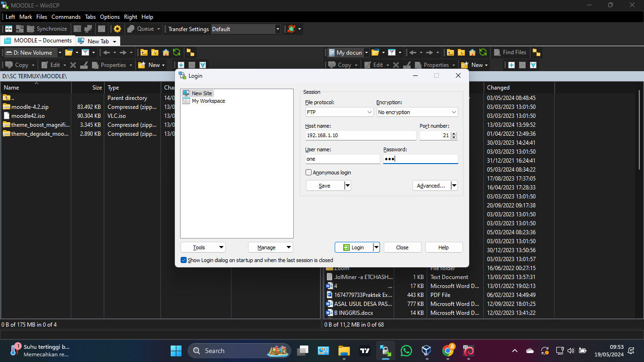Switch to MOODLE – Documents tab

tap(38, 41)
